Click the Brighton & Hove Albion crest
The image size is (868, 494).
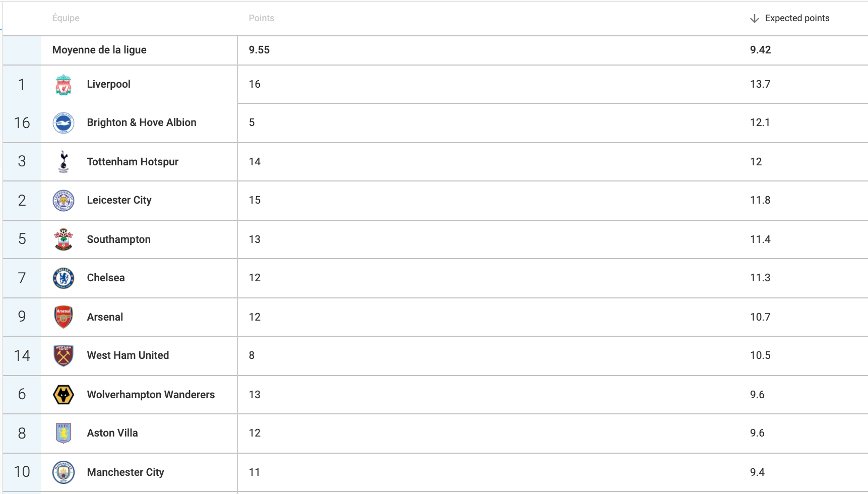click(64, 123)
